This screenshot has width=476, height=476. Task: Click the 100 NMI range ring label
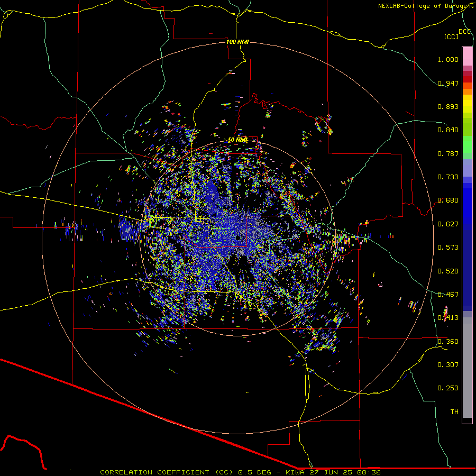tap(237, 42)
